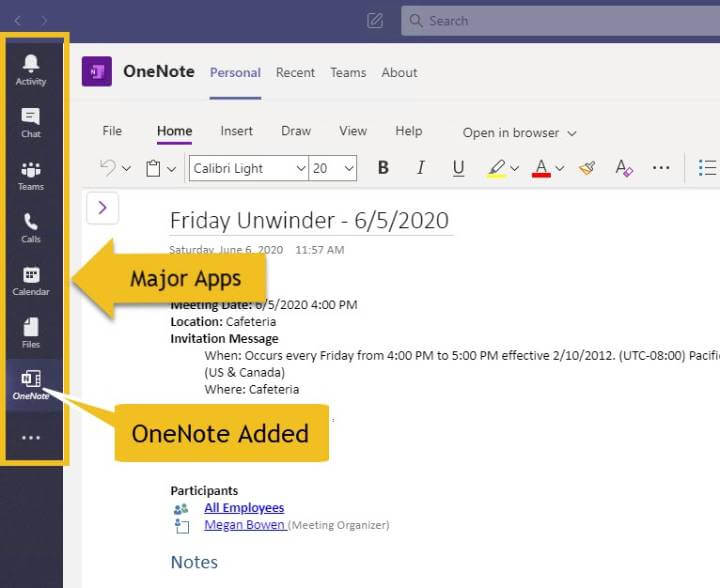Open the View ribbon tab
The image size is (720, 588).
pyautogui.click(x=353, y=131)
